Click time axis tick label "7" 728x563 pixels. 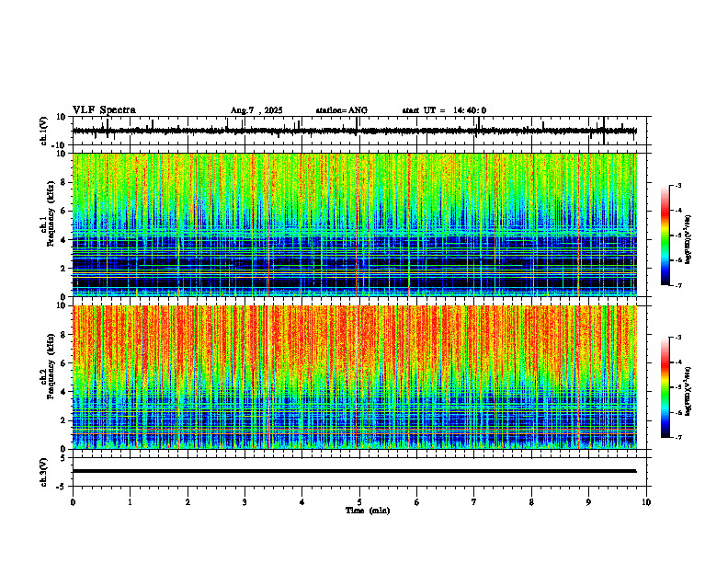click(x=474, y=502)
